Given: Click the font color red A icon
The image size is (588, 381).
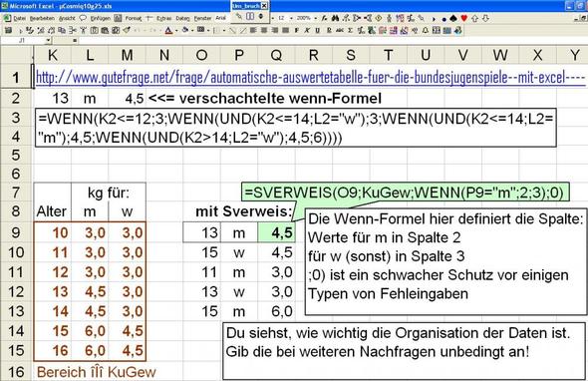Looking at the screenshot, I should [x=168, y=30].
